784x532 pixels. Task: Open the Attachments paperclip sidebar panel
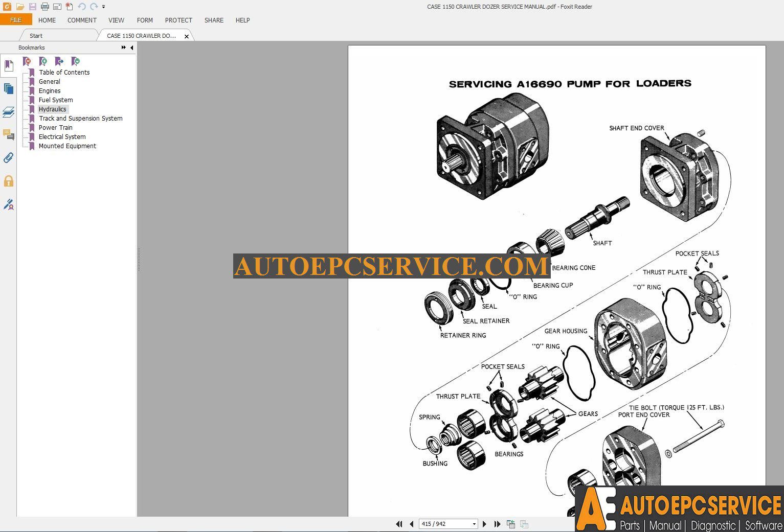coord(9,158)
